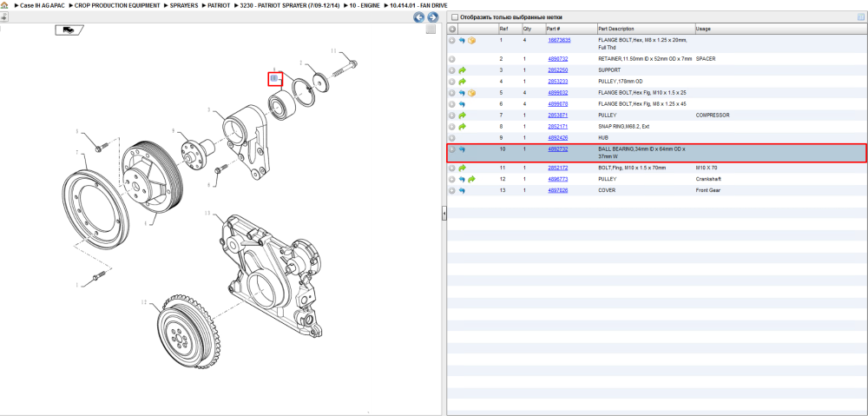The height and width of the screenshot is (416, 868).
Task: Open part number link 16673635
Action: tap(559, 41)
